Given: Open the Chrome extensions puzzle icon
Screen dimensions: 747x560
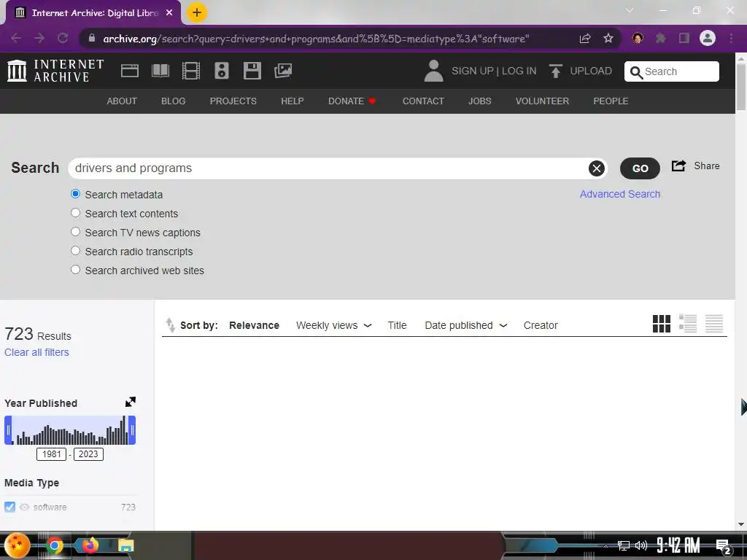Looking at the screenshot, I should (x=660, y=38).
